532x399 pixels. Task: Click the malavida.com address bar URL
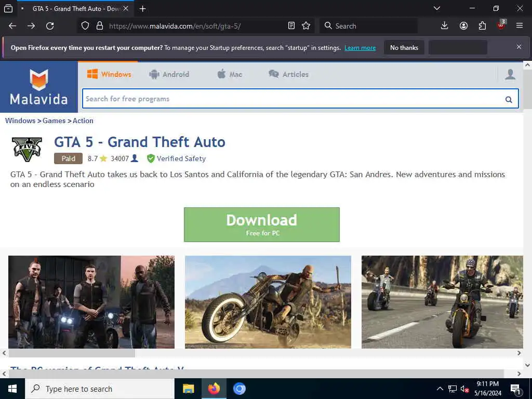pyautogui.click(x=175, y=26)
